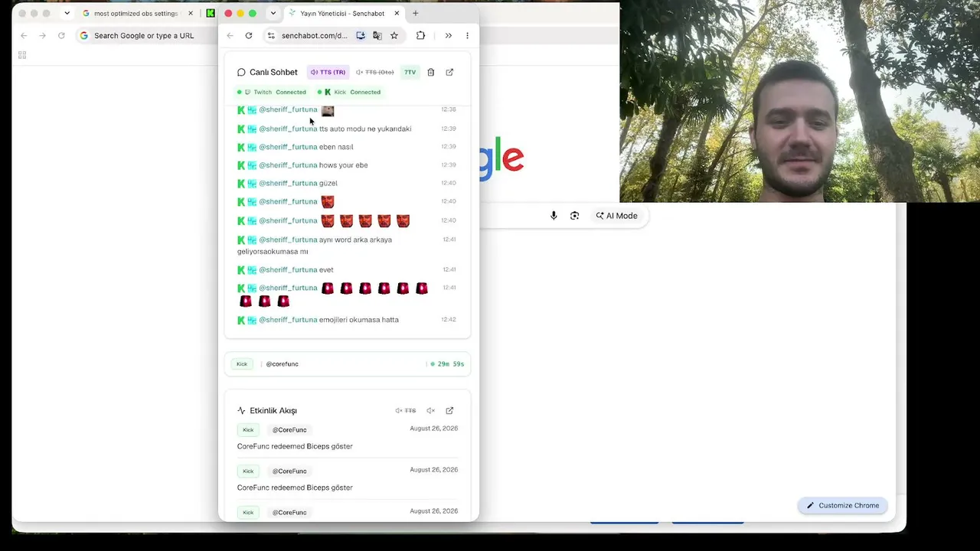Clear chat with the trash icon
The width and height of the screenshot is (980, 551).
[x=430, y=72]
